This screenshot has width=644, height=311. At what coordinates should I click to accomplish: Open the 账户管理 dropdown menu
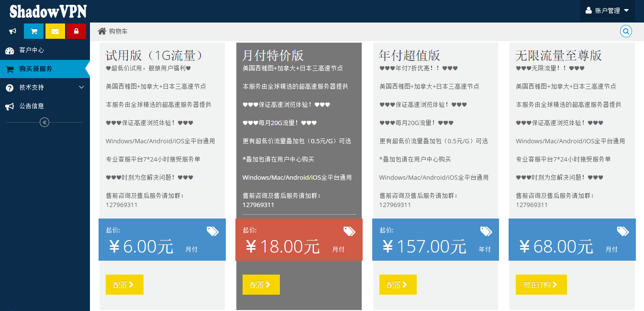click(607, 11)
